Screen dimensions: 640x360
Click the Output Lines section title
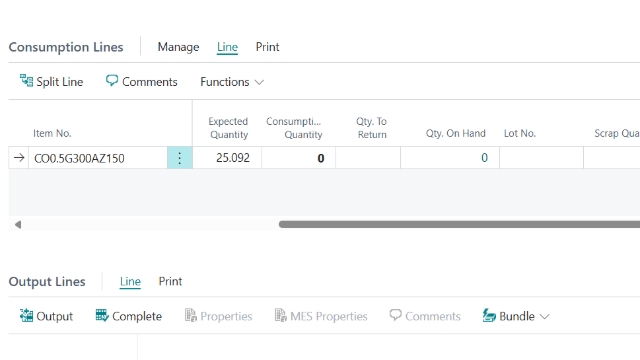(x=47, y=282)
